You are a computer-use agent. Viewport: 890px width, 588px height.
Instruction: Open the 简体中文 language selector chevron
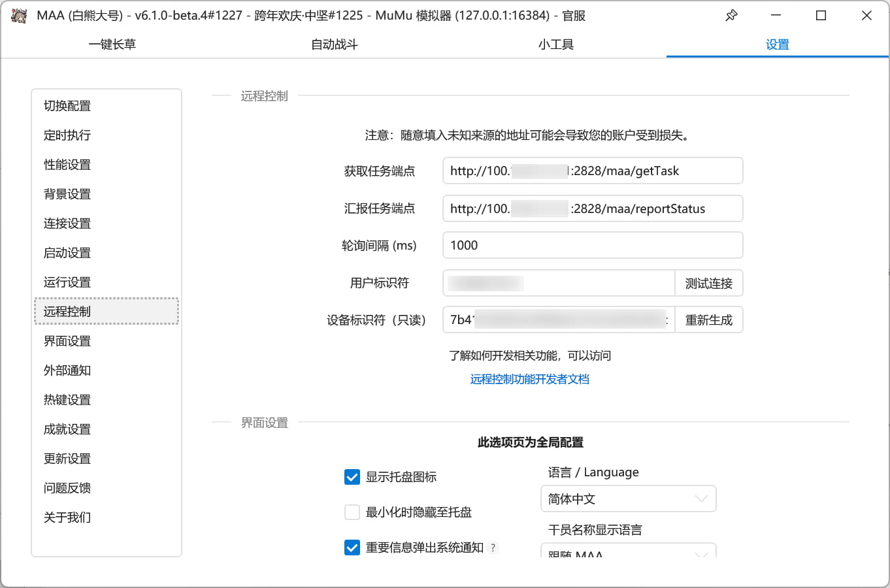point(701,498)
